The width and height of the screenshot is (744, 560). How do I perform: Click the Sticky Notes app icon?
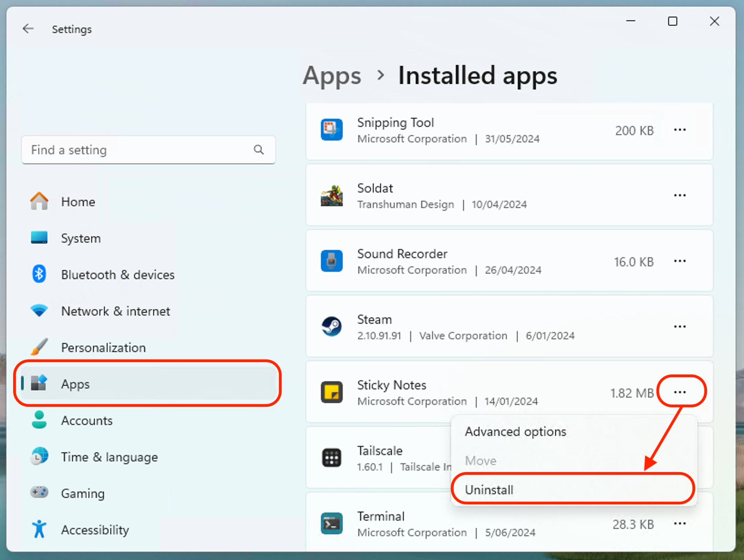[x=332, y=392]
